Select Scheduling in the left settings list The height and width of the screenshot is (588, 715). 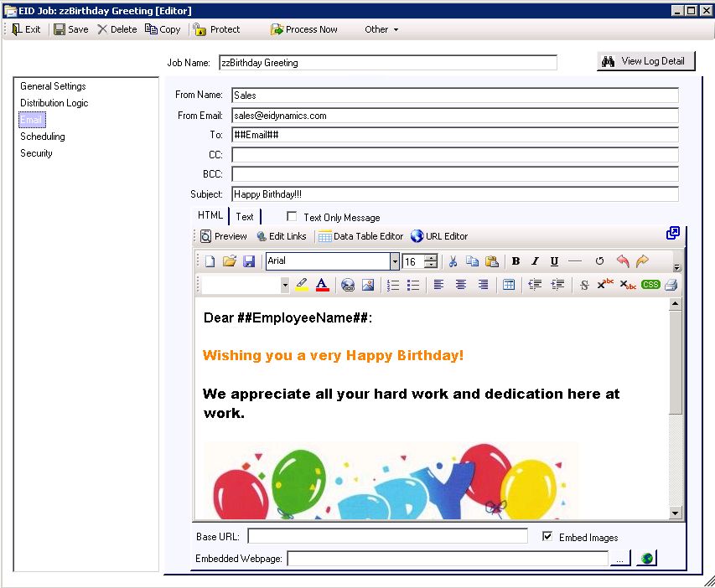[43, 137]
